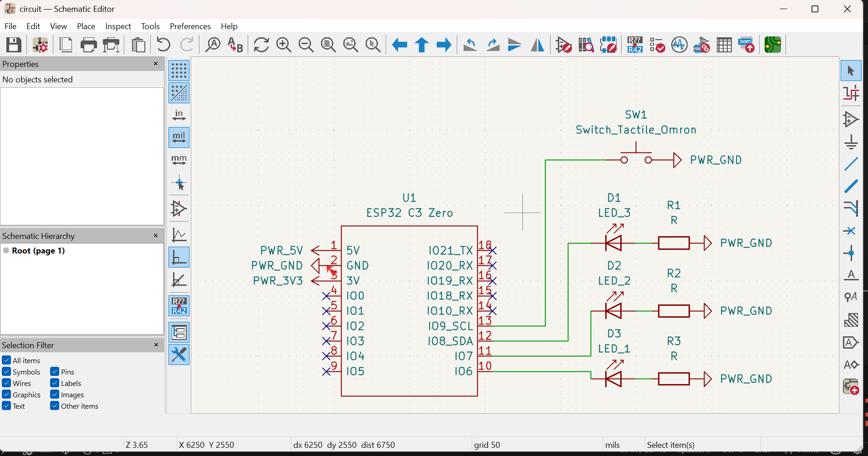The height and width of the screenshot is (456, 868).
Task: Uncheck the Pins selection filter
Action: [55, 372]
